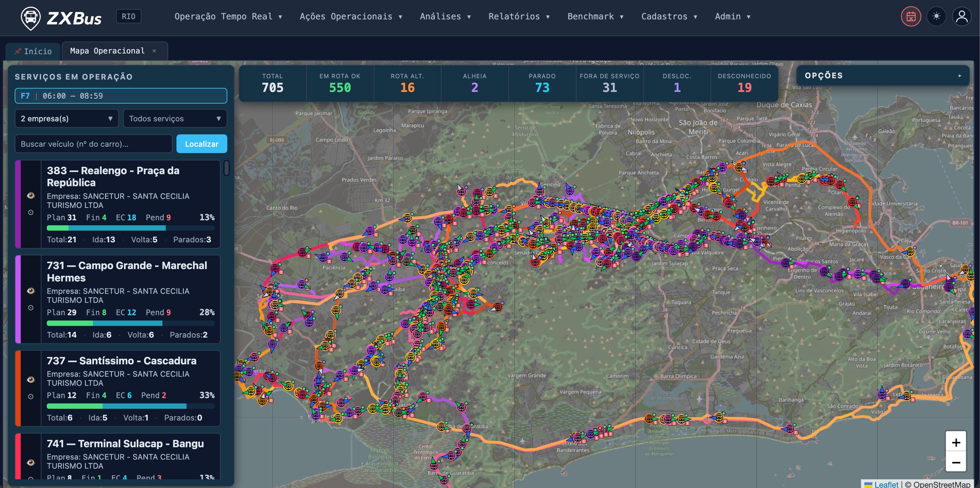The image size is (980, 488).
Task: Focus the Buscar veículo search field
Action: (93, 144)
